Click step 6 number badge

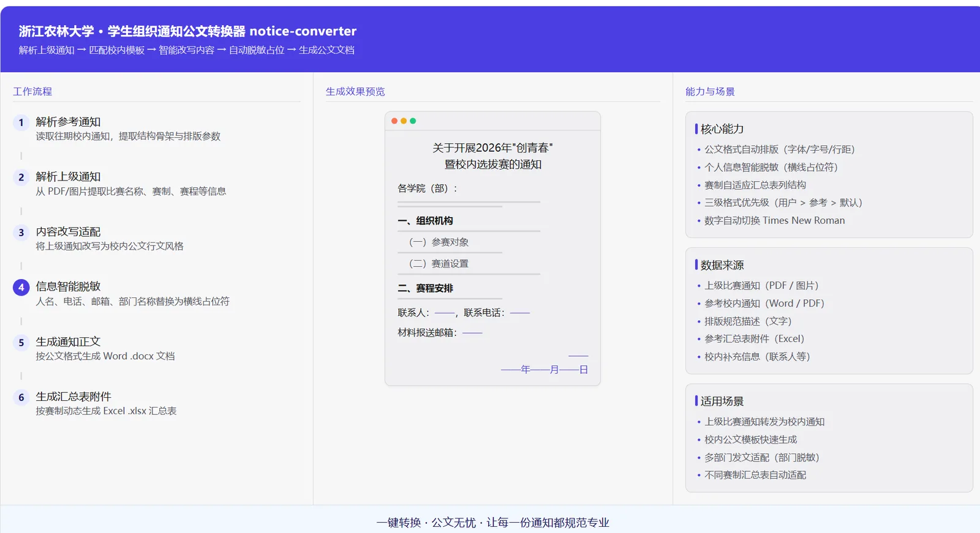point(21,397)
